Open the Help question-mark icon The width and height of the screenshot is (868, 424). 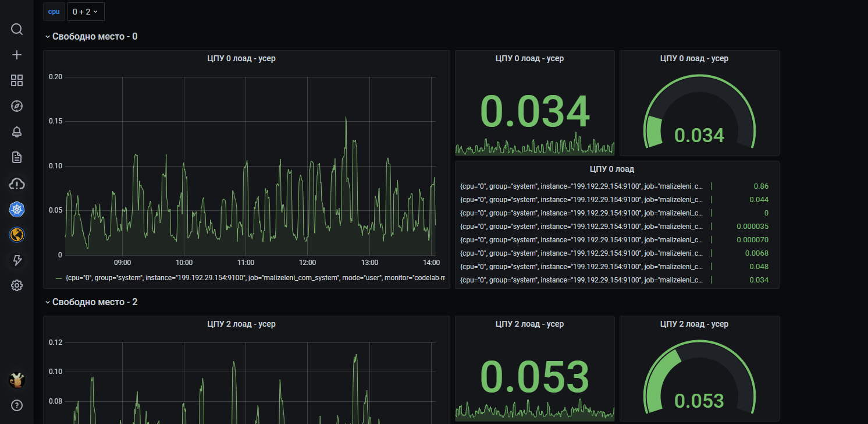coord(16,405)
